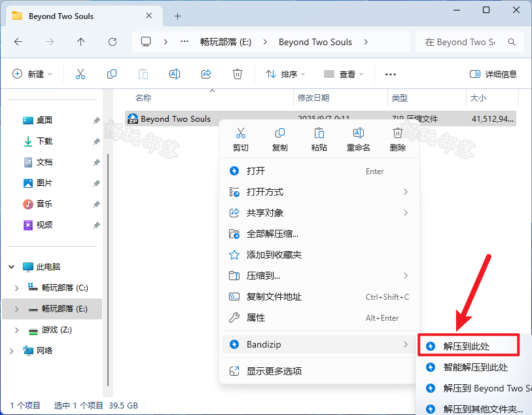
Task: Unpin 下载 using its pin icon
Action: coord(96,141)
